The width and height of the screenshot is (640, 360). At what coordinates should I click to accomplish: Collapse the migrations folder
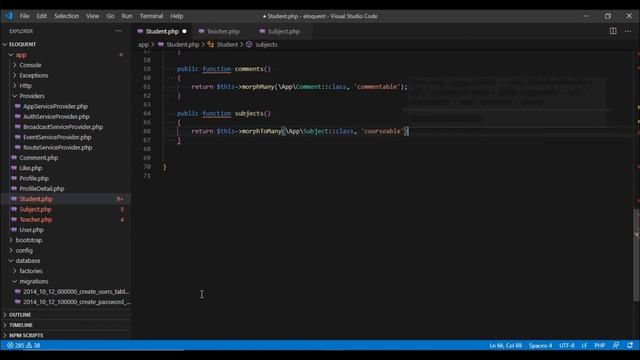(33, 281)
